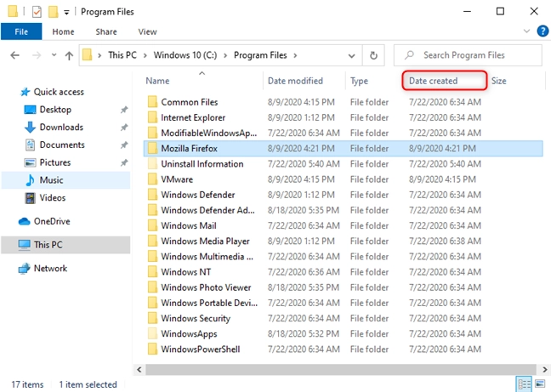The image size is (551, 392).
Task: Open the Recent locations dropdown arrow
Action: (x=54, y=54)
